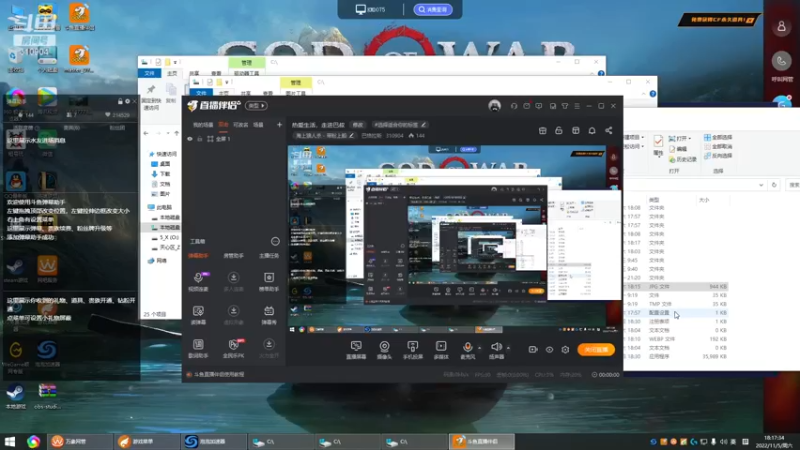Select 快速访问 in Explorer navigation tree
Screen dimensions: 800x450
tap(162, 154)
